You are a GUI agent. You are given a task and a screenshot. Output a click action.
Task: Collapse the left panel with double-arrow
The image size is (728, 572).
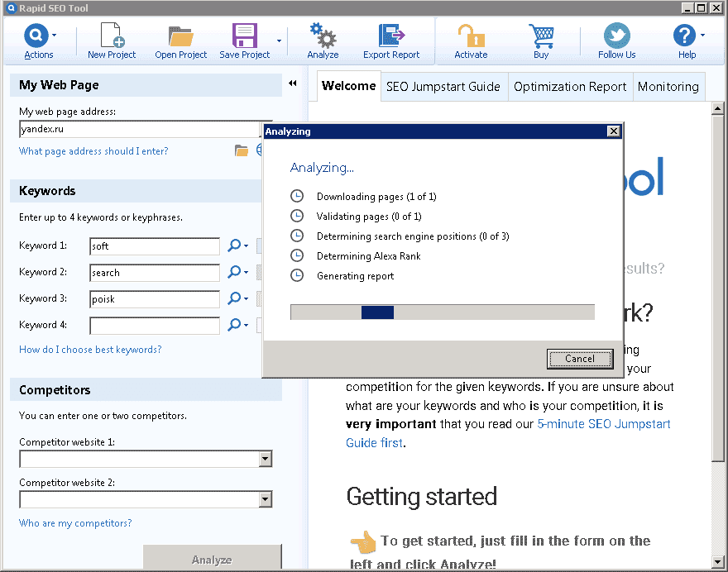coord(292,83)
